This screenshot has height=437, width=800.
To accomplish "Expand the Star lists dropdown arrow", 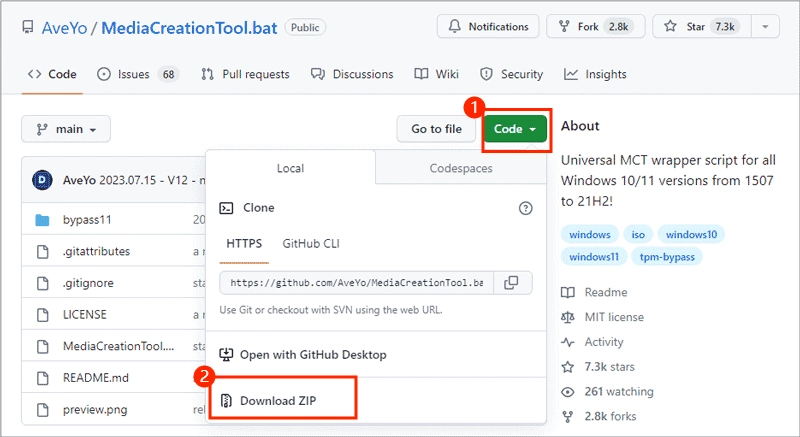I will (x=765, y=27).
